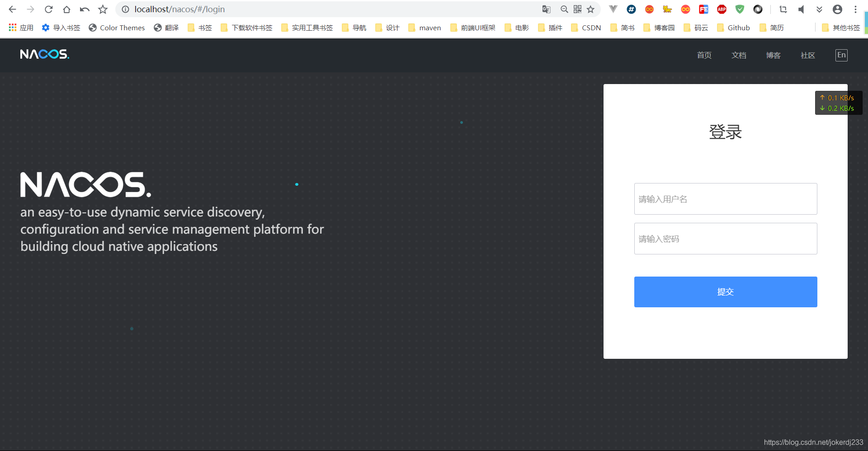868x451 pixels.
Task: Open 社区 in Nacos header
Action: point(807,55)
